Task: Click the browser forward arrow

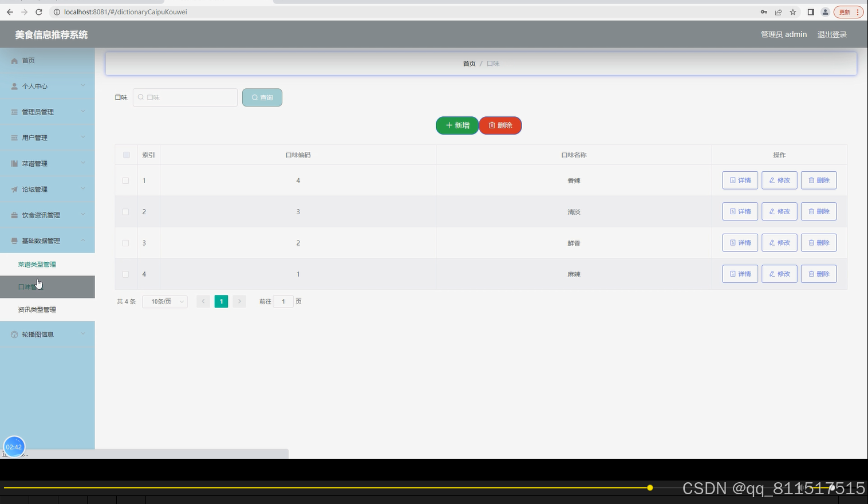Action: pos(24,12)
